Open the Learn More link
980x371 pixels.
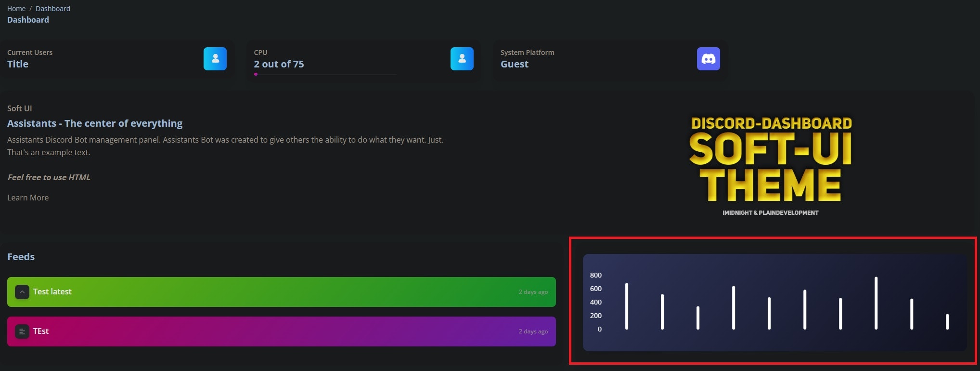pos(28,198)
